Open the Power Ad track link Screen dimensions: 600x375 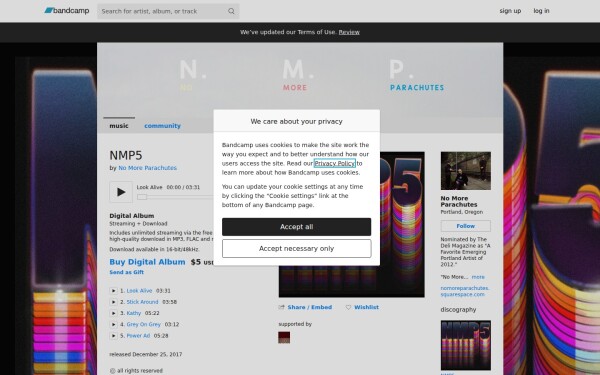(x=138, y=336)
